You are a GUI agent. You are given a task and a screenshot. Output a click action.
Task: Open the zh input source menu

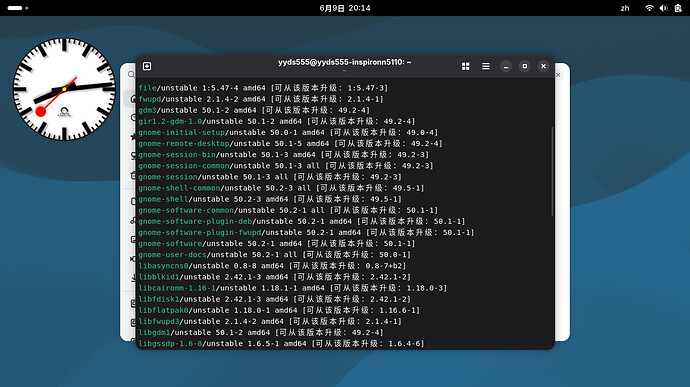click(x=625, y=8)
